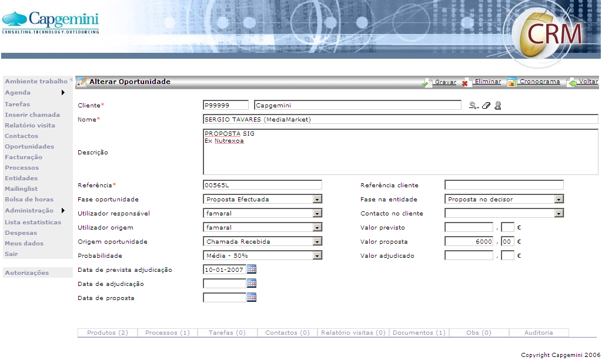Click Sair to log out
The image size is (602, 364).
11,254
